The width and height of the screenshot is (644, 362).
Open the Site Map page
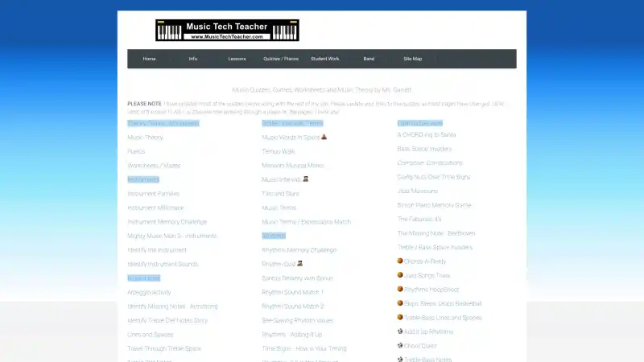click(x=413, y=59)
